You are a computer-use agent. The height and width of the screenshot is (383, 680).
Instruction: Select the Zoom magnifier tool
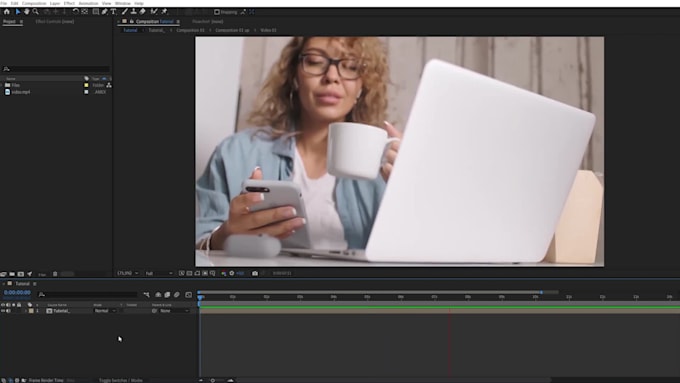pyautogui.click(x=36, y=12)
